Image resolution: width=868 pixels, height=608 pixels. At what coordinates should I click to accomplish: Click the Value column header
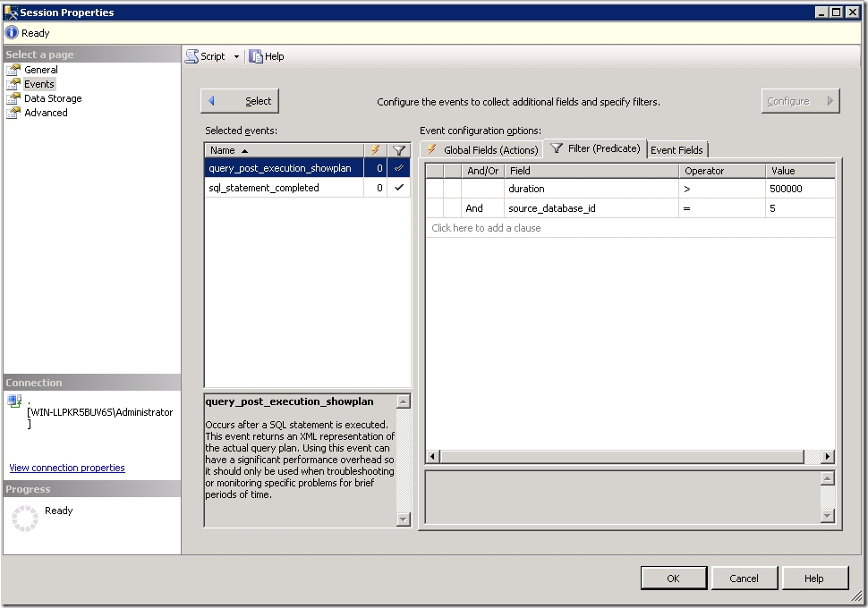pos(801,171)
